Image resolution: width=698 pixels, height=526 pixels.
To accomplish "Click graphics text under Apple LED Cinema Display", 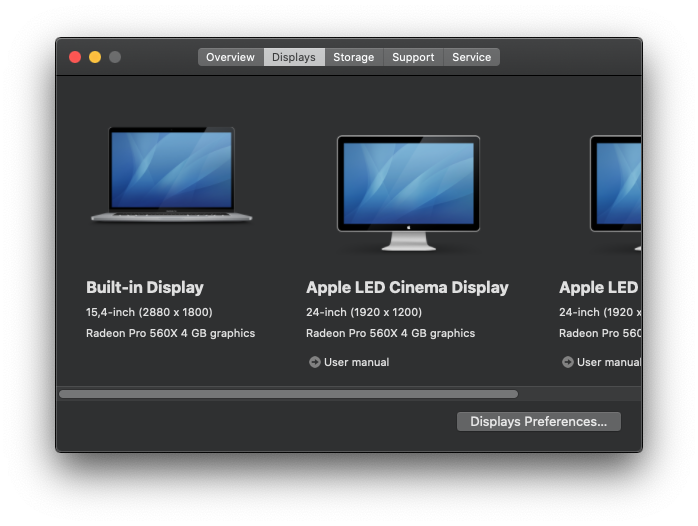I will click(x=390, y=333).
